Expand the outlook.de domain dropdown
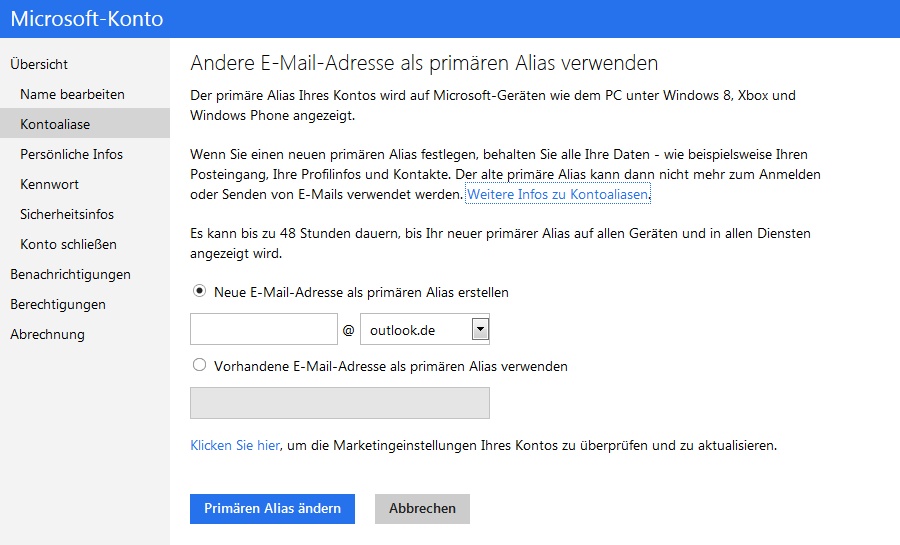The height and width of the screenshot is (545, 900). tap(479, 329)
